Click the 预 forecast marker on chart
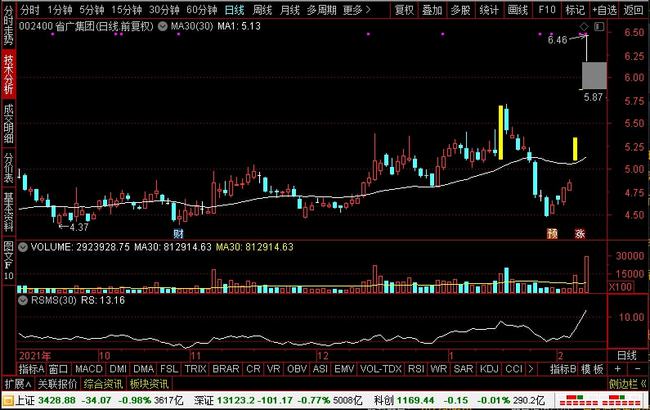The image size is (650, 410). point(551,232)
